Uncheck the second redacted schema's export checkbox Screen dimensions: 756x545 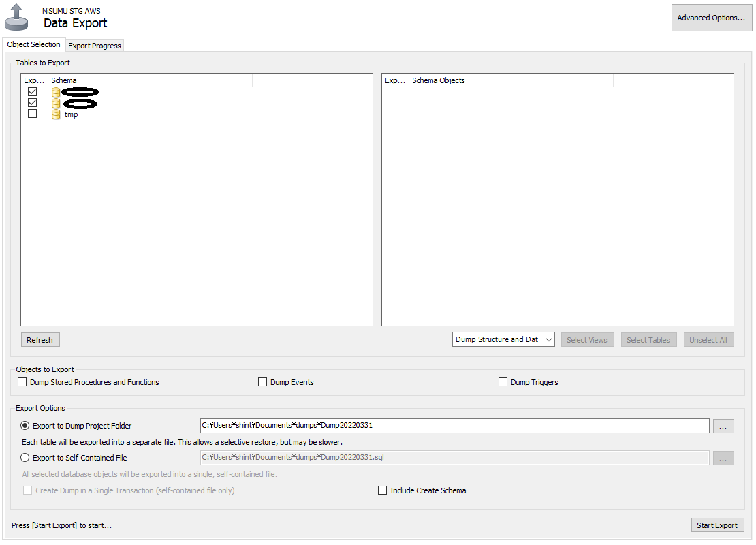[x=32, y=103]
